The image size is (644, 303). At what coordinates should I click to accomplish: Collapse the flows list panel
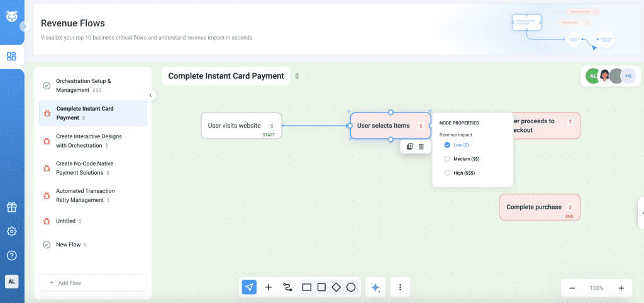151,95
